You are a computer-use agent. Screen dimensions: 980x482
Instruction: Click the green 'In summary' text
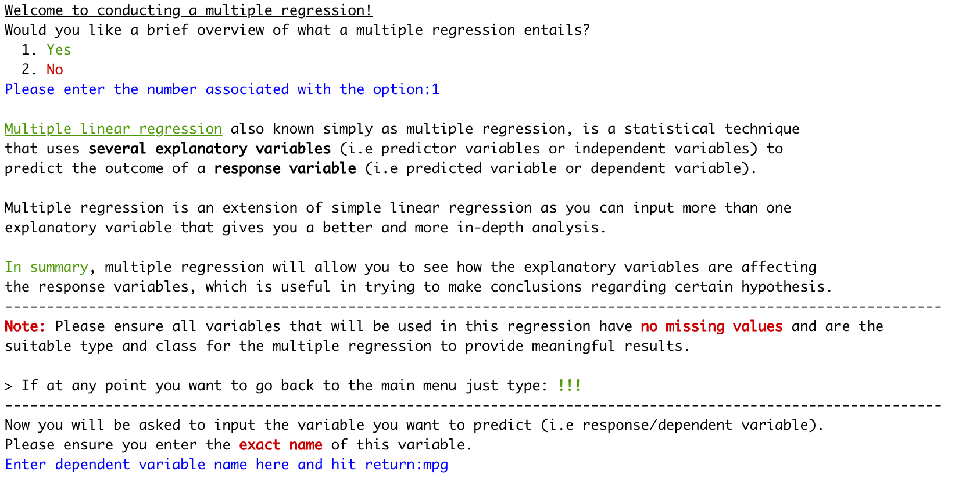(x=47, y=267)
